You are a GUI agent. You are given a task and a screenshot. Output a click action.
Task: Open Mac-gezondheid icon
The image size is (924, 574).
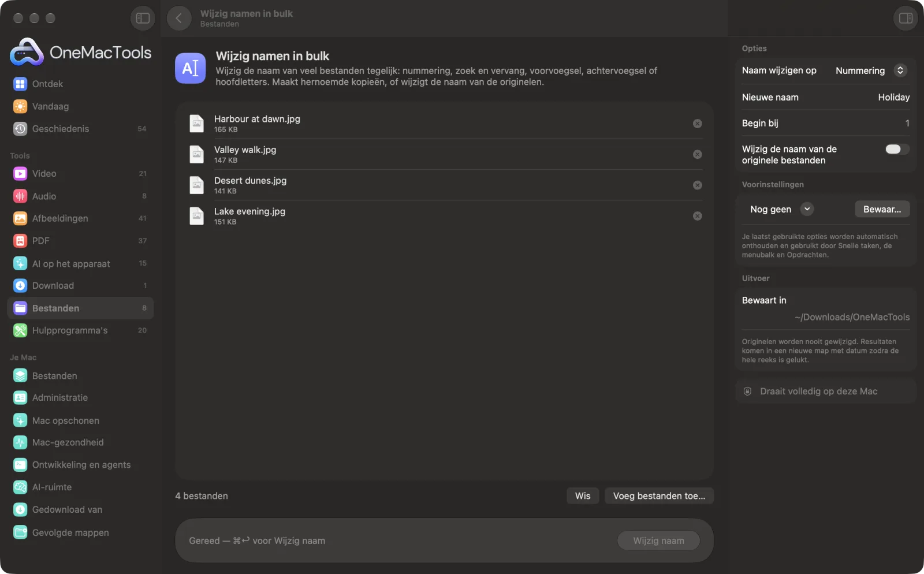(x=20, y=442)
